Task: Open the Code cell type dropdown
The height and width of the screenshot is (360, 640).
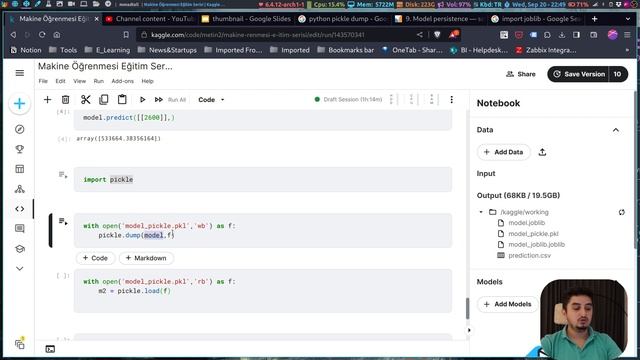Action: (x=211, y=100)
